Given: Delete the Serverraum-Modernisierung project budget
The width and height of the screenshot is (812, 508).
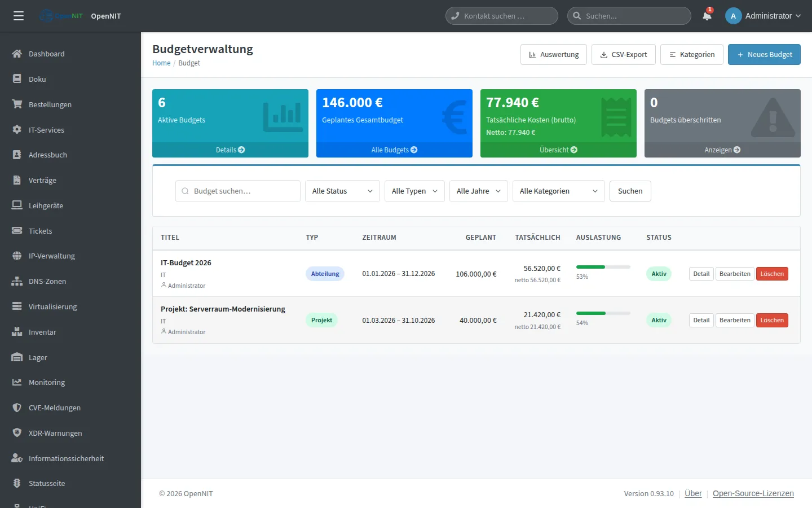Looking at the screenshot, I should [772, 320].
